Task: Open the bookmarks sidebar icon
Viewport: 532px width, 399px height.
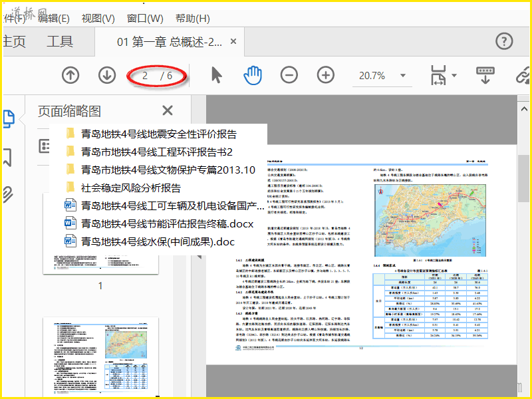Action: 7,157
